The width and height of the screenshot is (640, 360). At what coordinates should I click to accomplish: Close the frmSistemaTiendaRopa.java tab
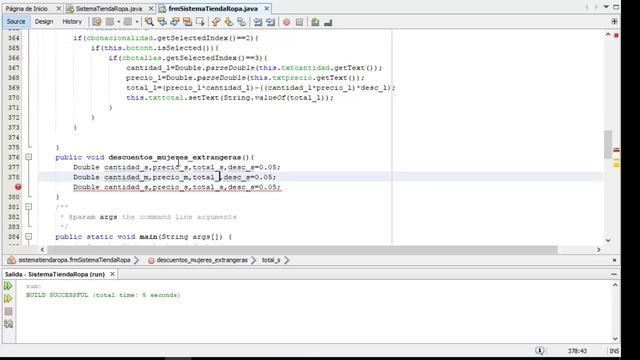(267, 9)
